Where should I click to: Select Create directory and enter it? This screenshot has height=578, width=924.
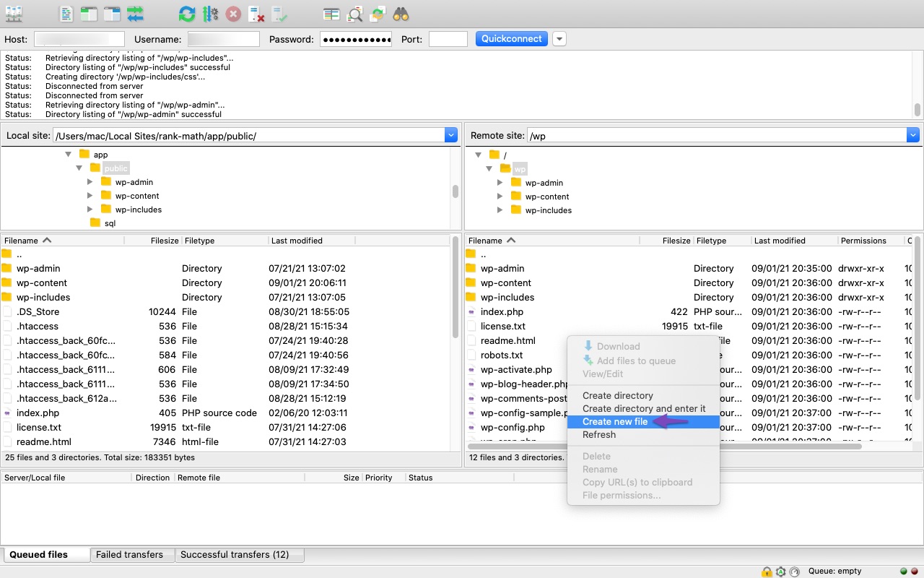643,409
